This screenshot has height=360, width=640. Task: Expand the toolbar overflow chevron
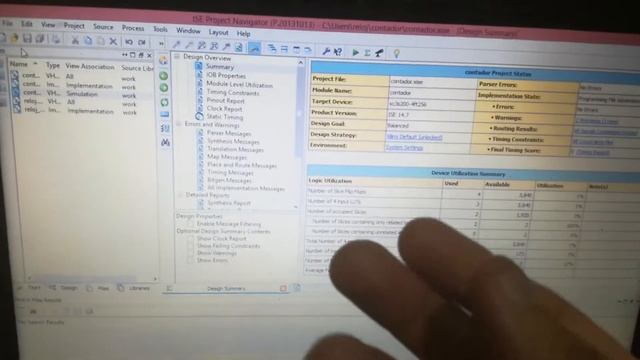tap(161, 43)
